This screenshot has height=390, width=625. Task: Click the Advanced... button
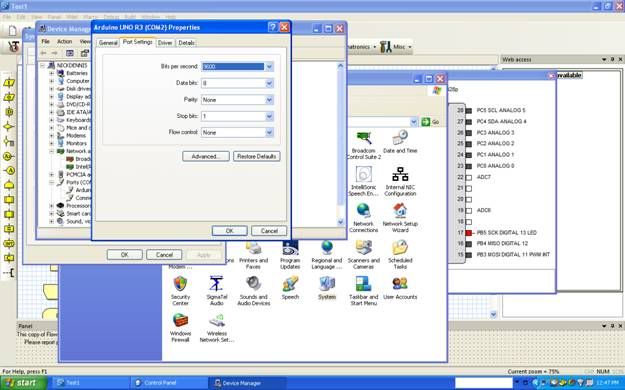206,156
